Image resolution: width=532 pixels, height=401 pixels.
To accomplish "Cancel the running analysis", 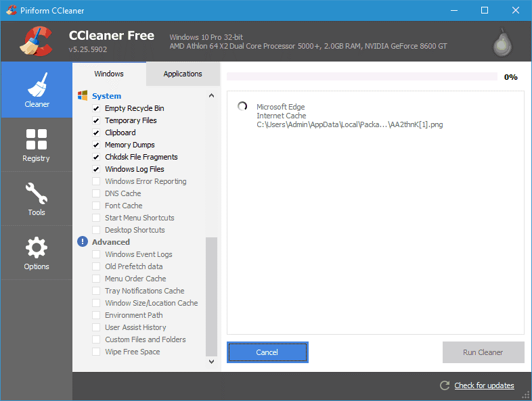I will tap(267, 352).
